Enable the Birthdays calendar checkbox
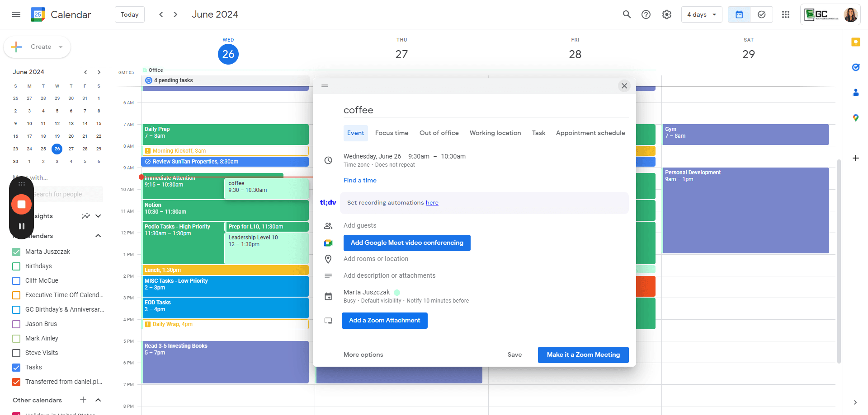868x415 pixels. [x=16, y=266]
